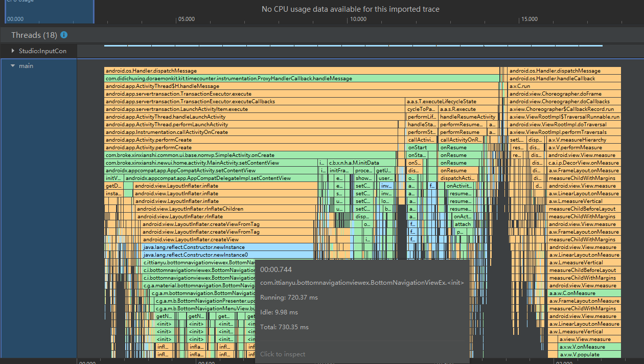
Task: Select the a.a.s.T.executeLifecycleState bar
Action: (x=452, y=102)
